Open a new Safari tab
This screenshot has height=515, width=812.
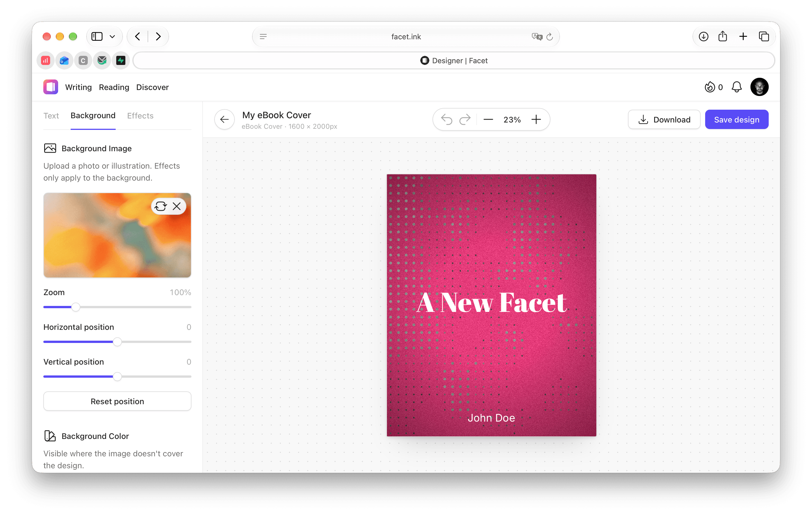743,36
